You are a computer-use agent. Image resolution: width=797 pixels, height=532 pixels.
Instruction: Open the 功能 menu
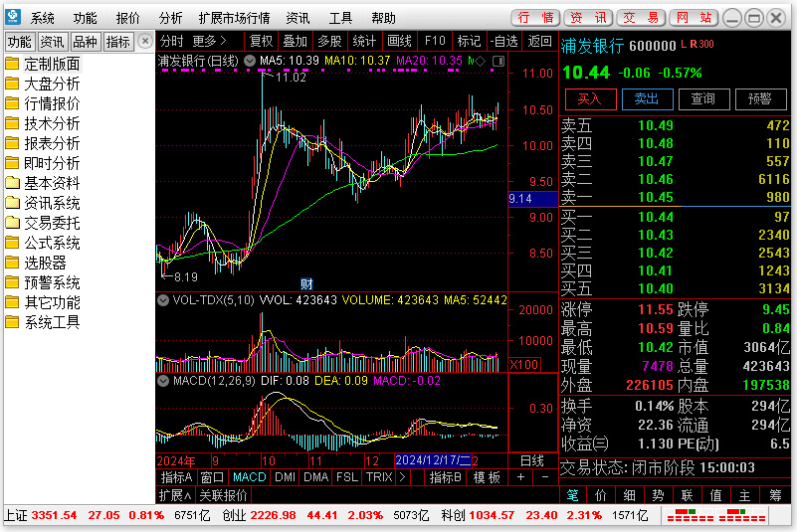coord(85,18)
